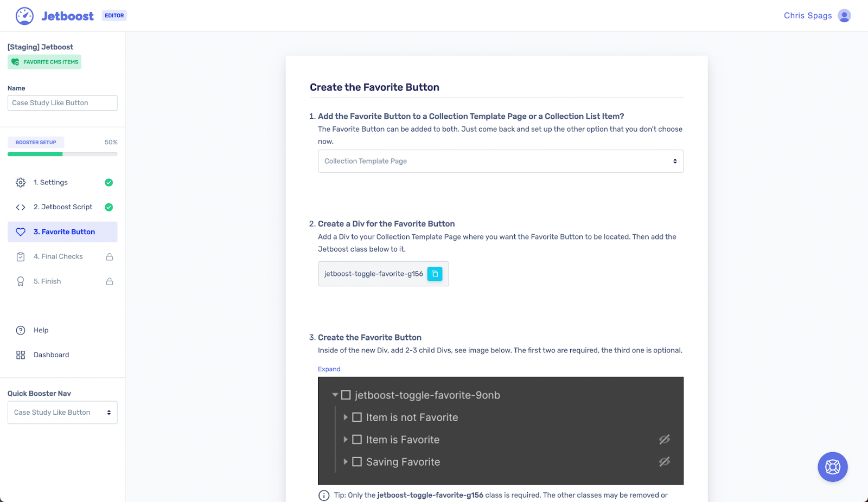Click the Booster Setup progress bar
868x502 pixels.
pos(62,154)
